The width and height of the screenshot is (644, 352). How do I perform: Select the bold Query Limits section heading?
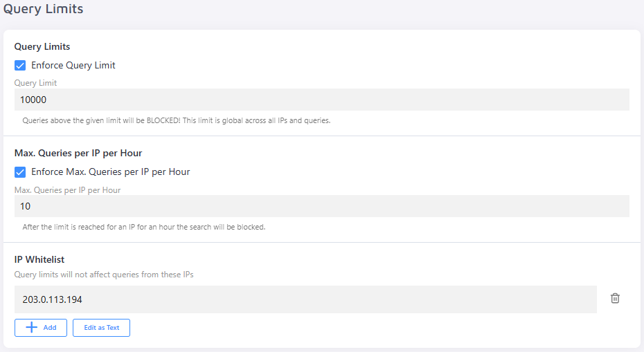42,47
